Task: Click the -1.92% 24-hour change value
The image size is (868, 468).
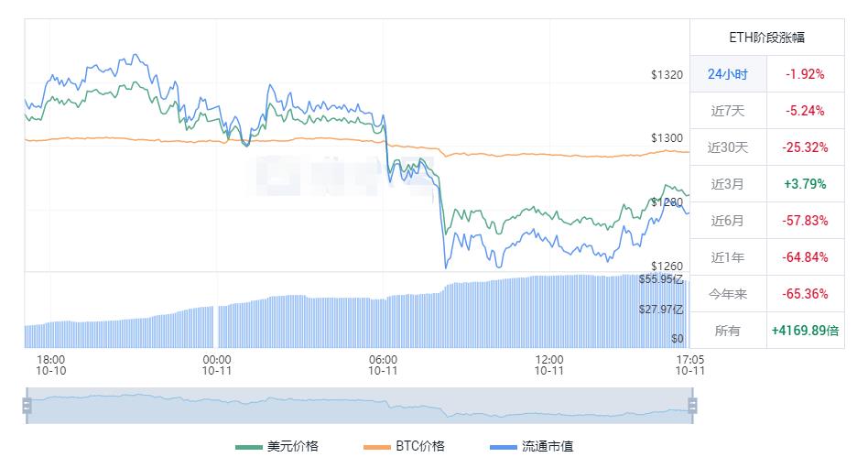Action: click(x=805, y=74)
